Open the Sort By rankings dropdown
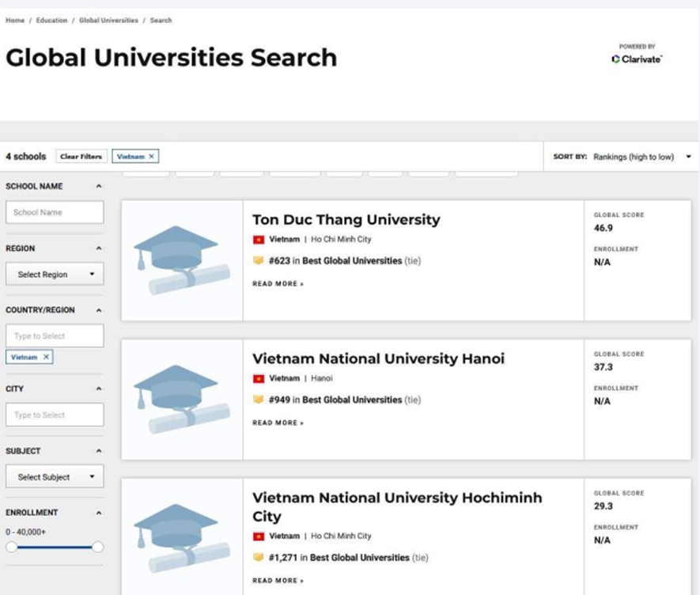 click(641, 157)
